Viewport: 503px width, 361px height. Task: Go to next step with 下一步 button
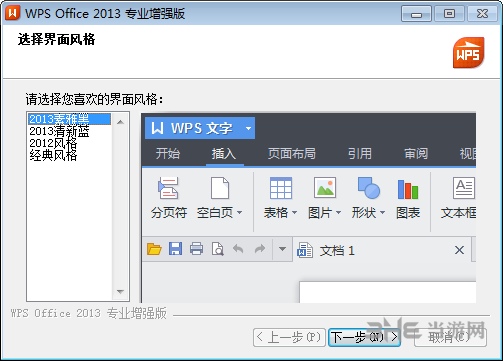click(x=364, y=337)
